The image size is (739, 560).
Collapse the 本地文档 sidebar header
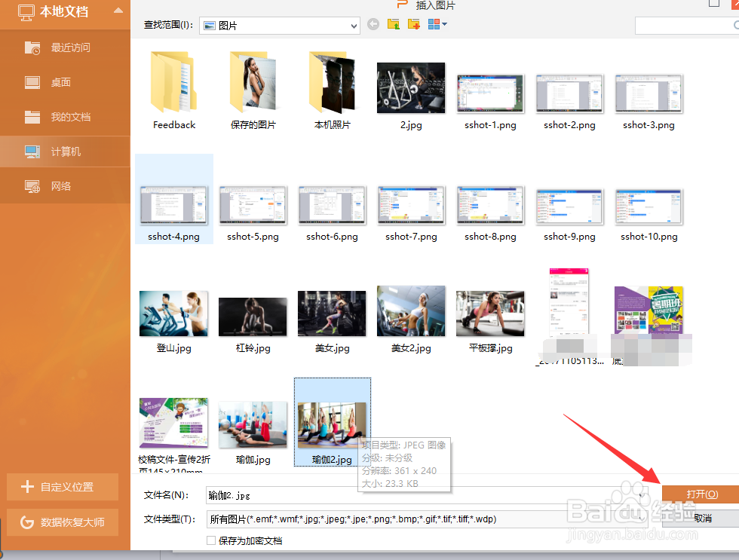(118, 11)
